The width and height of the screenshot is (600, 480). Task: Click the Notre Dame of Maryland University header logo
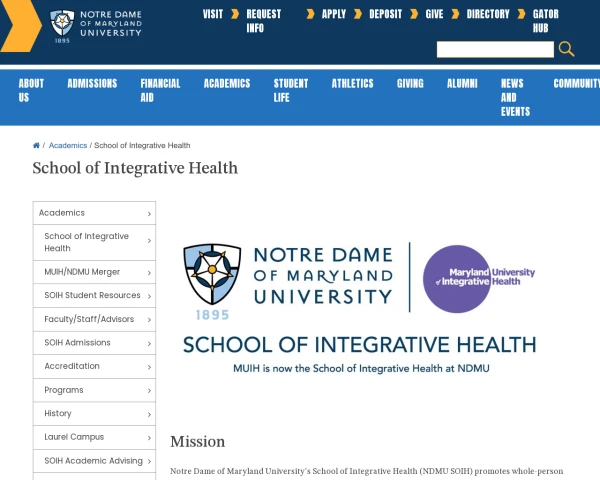[96, 26]
